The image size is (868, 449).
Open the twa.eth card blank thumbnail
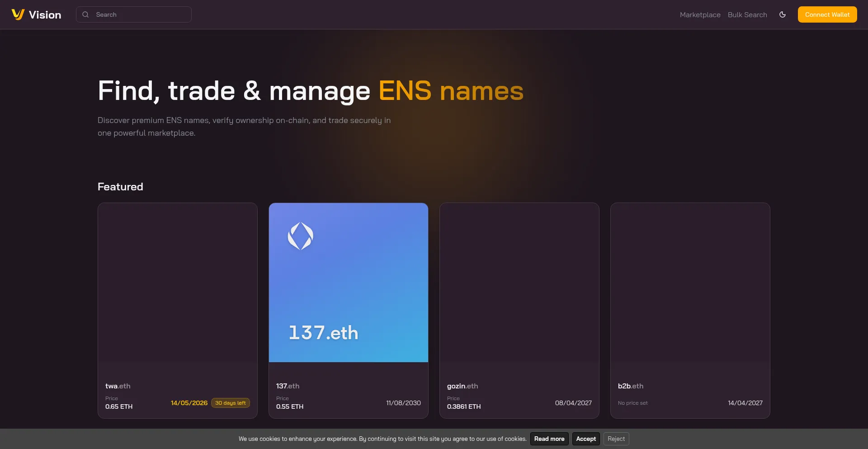point(178,283)
